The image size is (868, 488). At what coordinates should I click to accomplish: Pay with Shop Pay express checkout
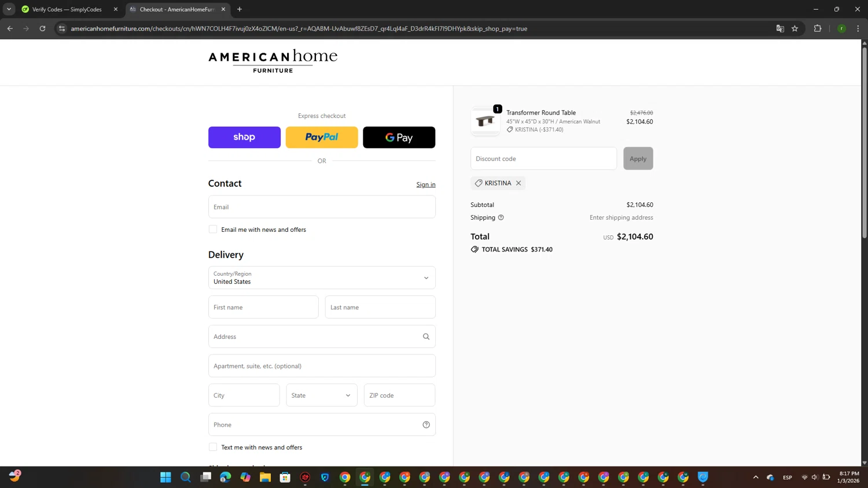[x=244, y=137]
